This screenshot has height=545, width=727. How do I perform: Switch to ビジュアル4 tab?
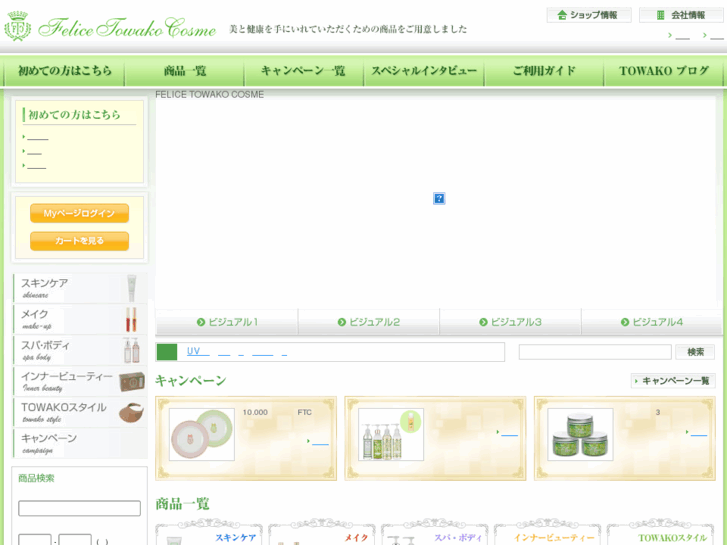click(x=651, y=322)
